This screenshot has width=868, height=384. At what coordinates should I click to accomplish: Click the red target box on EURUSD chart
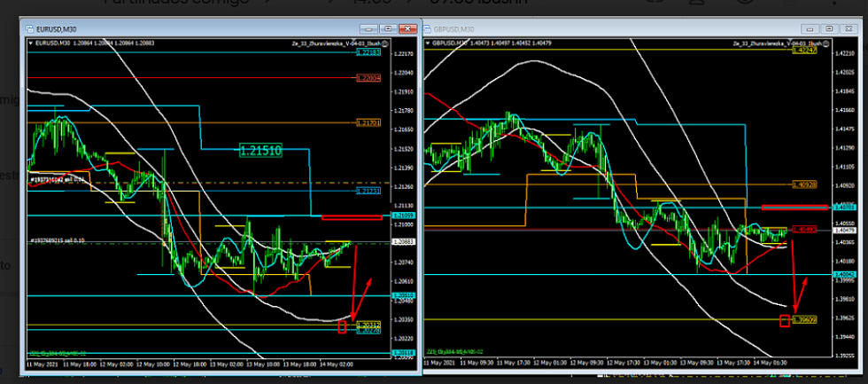pos(343,327)
